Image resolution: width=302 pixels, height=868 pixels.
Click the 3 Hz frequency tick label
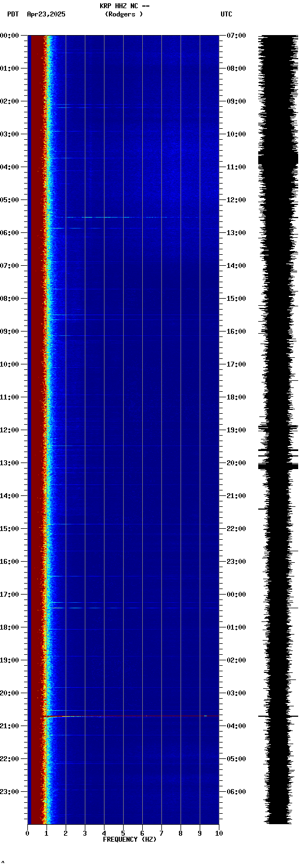click(x=85, y=833)
